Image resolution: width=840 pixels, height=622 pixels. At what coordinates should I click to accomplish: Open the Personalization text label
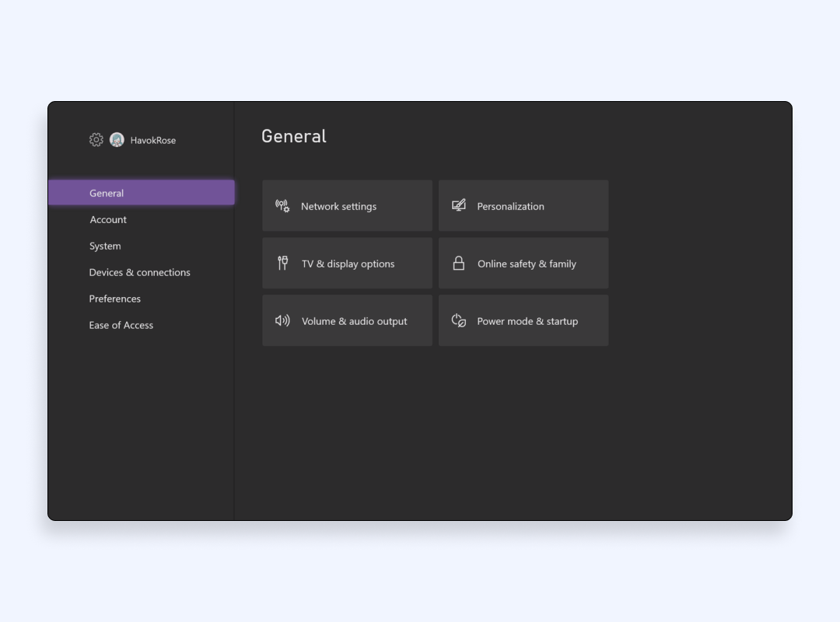(511, 207)
